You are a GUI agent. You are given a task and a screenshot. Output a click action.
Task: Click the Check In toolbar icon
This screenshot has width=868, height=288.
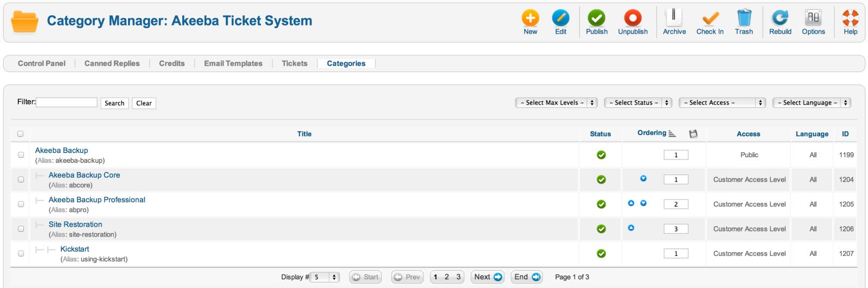(x=710, y=18)
